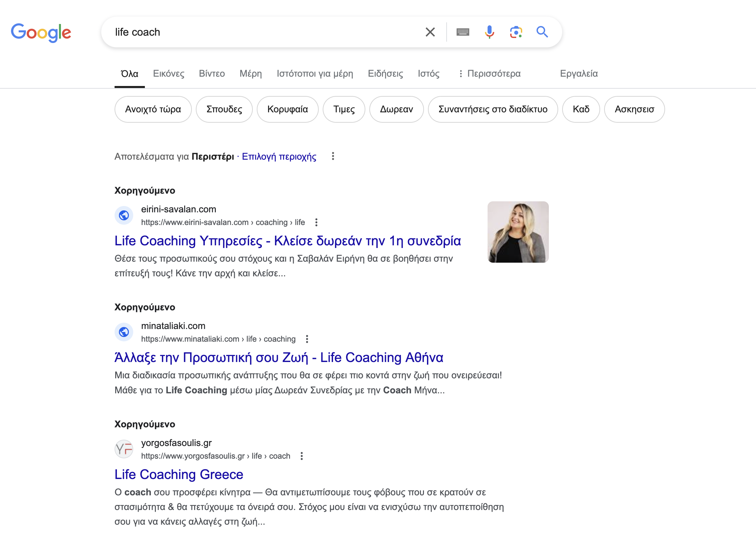
Task: Toggle the Συναντήσεις στο διαδίκτυο filter chip
Action: coord(493,109)
